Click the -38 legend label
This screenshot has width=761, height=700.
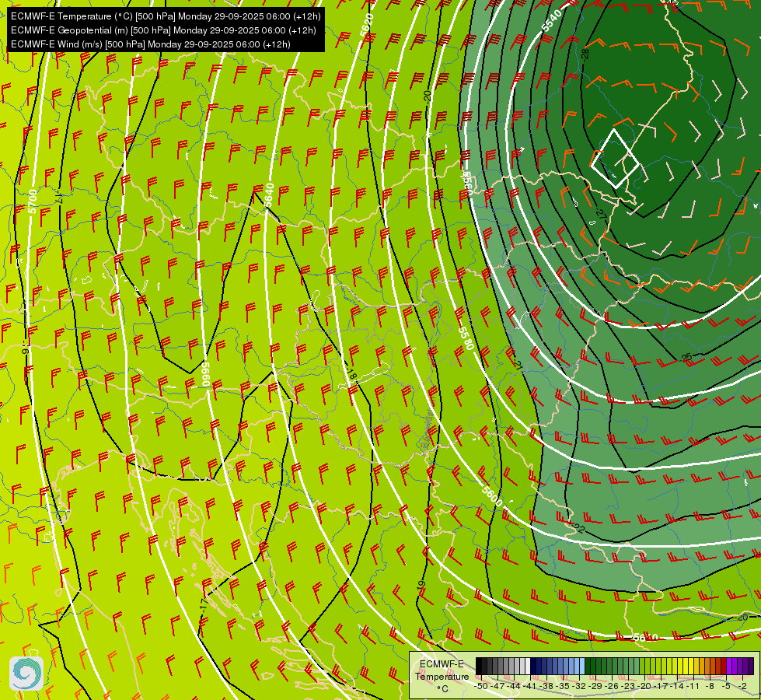[546, 687]
